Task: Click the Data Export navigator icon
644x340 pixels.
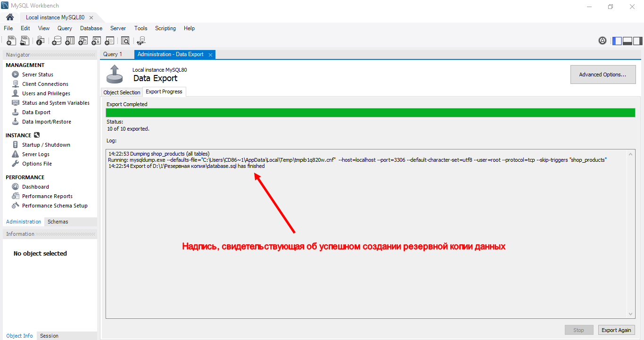Action: 15,112
